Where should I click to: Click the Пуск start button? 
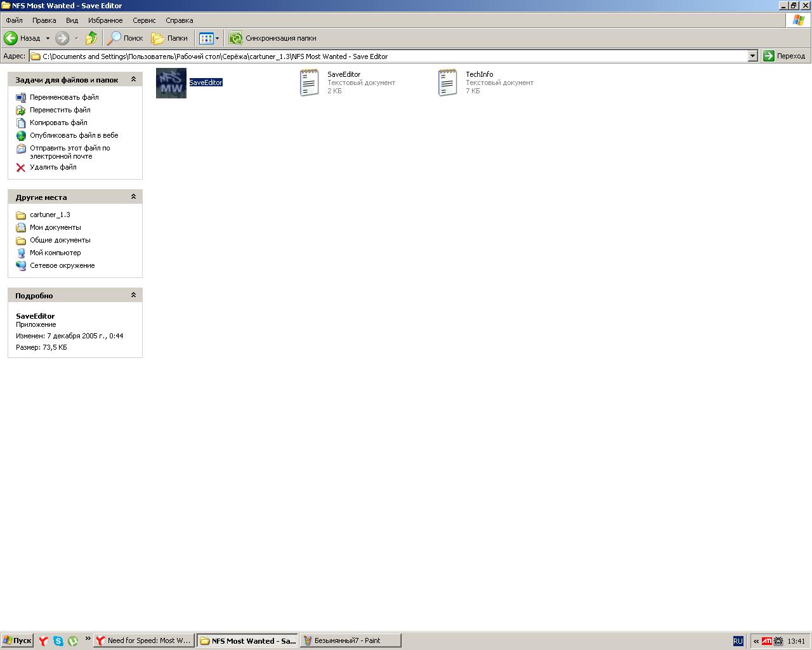17,640
